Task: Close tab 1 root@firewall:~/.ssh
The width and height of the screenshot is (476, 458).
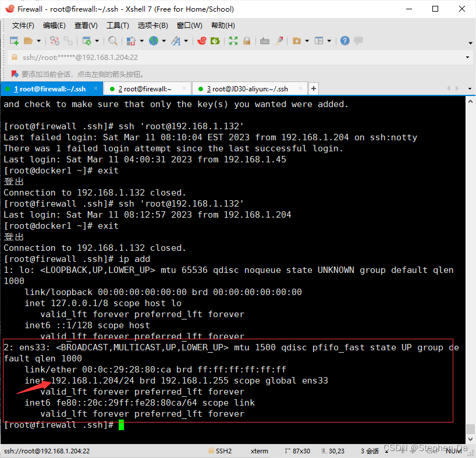Action: click(95, 88)
